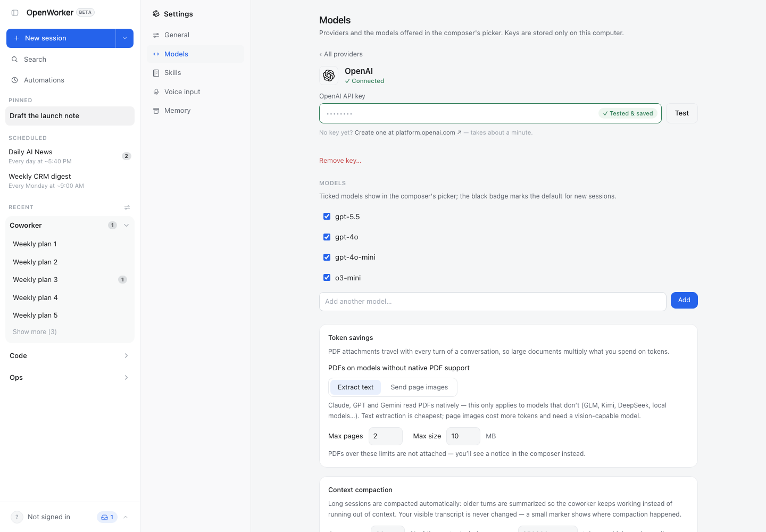Open Weekly plan 1 session
The height and width of the screenshot is (532, 766).
pos(70,244)
